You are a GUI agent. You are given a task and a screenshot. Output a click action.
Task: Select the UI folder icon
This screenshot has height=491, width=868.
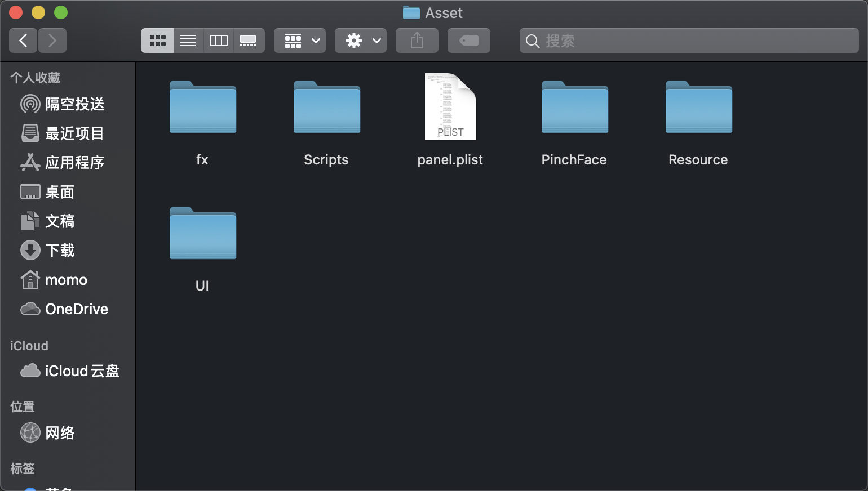click(x=203, y=233)
